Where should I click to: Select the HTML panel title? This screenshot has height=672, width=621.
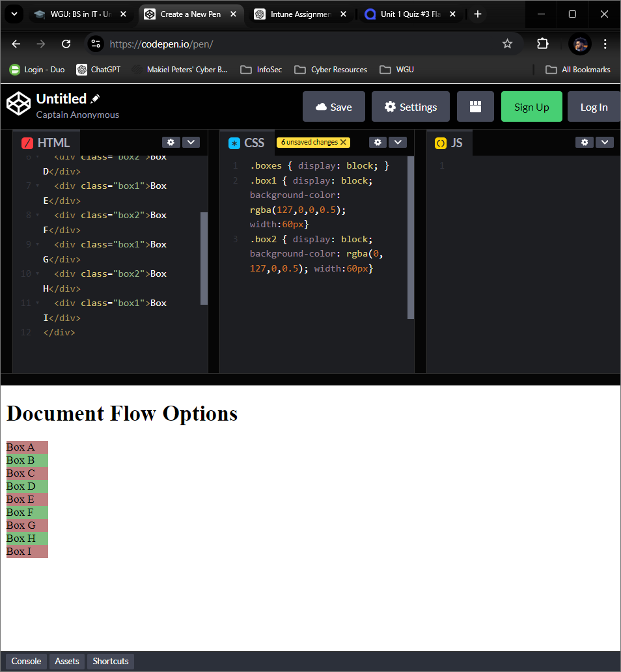point(53,143)
